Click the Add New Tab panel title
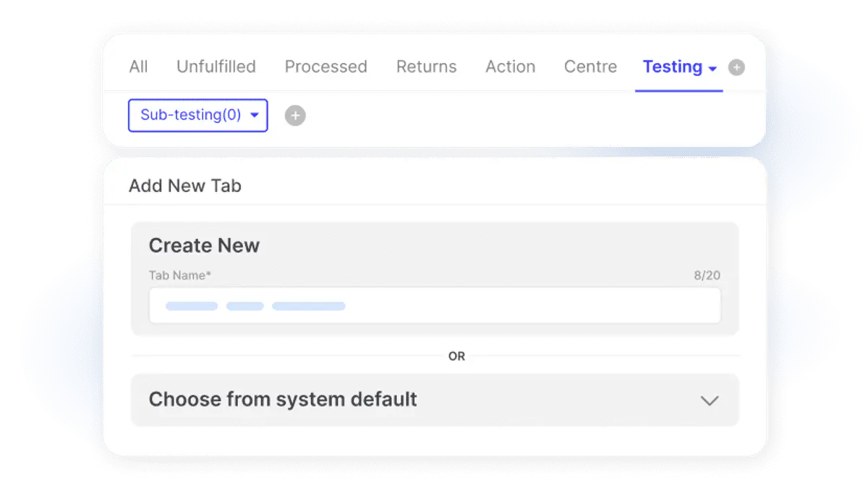The height and width of the screenshot is (488, 868). [185, 186]
